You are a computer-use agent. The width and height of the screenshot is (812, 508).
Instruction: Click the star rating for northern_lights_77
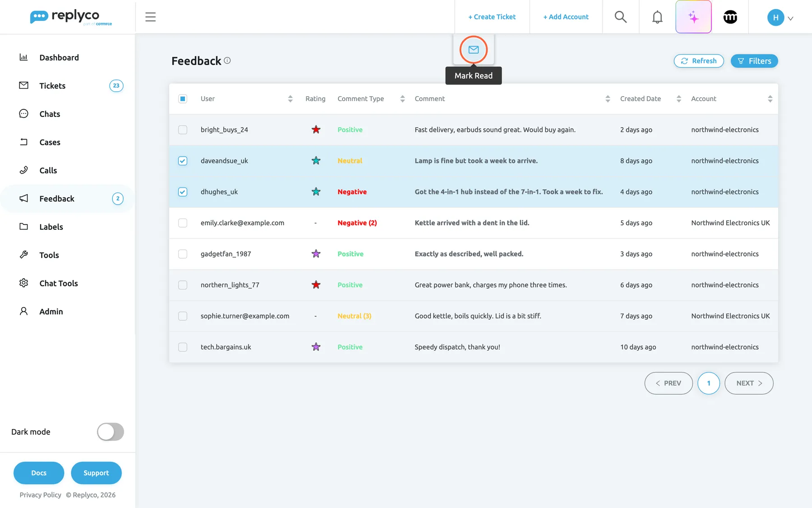(x=316, y=285)
